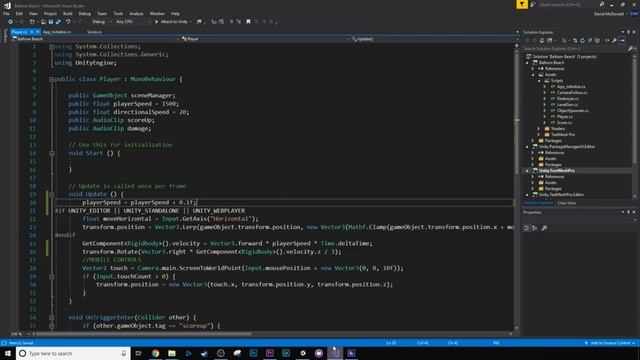Open the Debug menu
This screenshot has height=360, width=640.
coord(84,13)
